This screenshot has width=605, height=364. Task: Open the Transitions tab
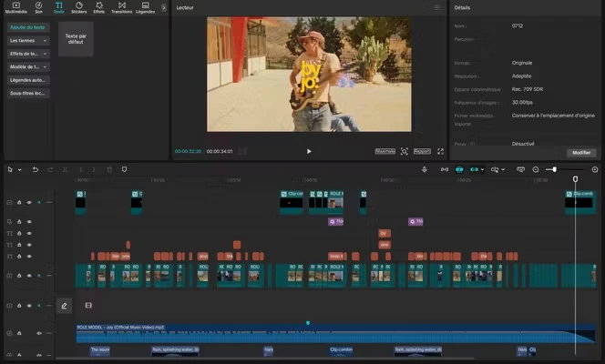tap(121, 7)
